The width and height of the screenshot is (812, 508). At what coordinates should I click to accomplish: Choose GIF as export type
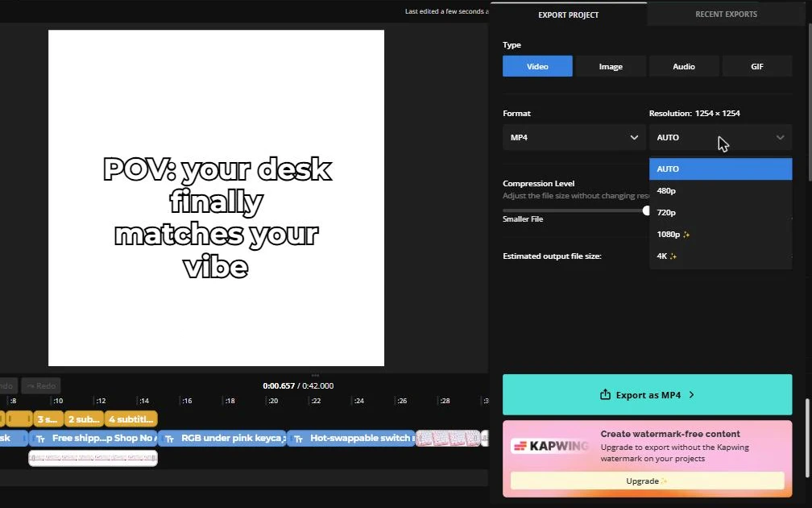(757, 66)
